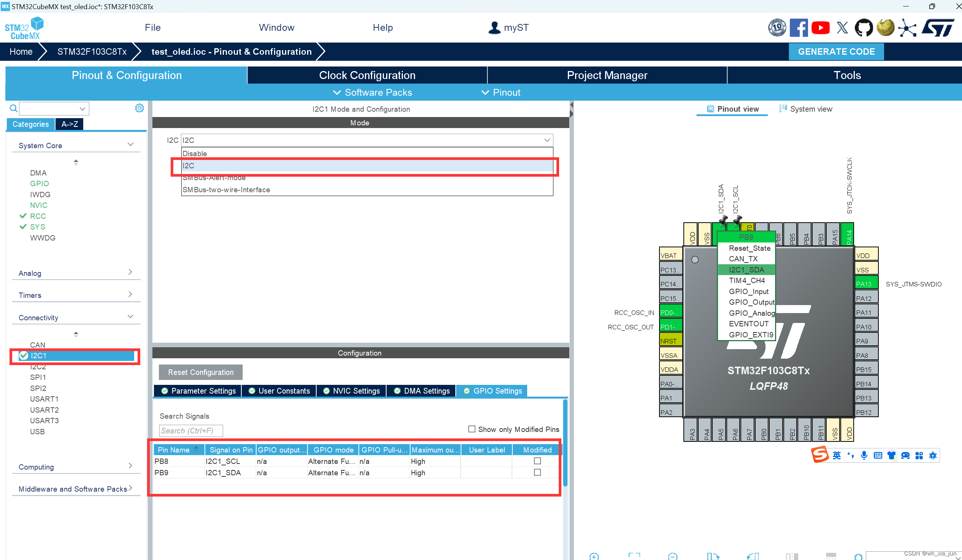962x560 pixels.
Task: Check the Modified box for PB9
Action: [537, 473]
